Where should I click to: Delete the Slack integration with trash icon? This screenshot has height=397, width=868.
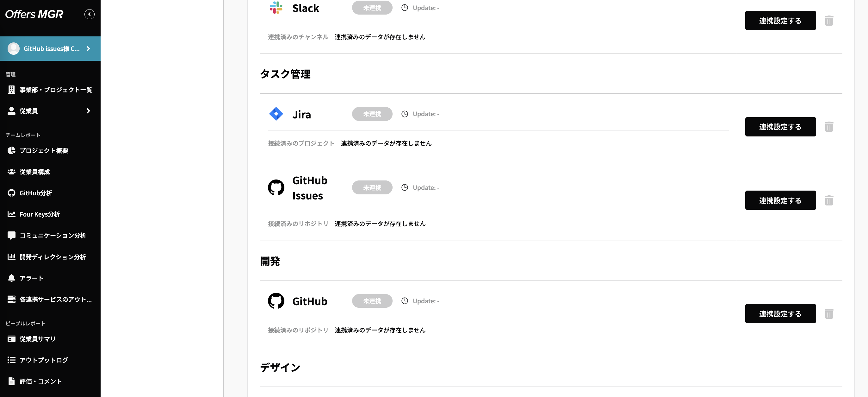pos(829,21)
